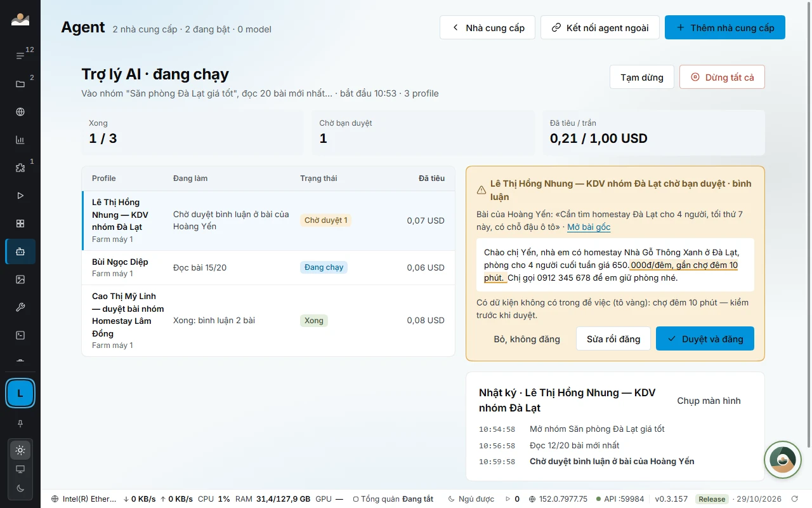The width and height of the screenshot is (812, 508).
Task: Open the Mở bài gốc link
Action: click(x=589, y=227)
